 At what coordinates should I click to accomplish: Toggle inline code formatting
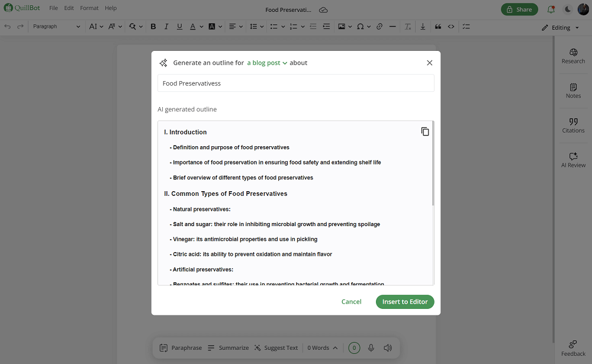click(451, 27)
